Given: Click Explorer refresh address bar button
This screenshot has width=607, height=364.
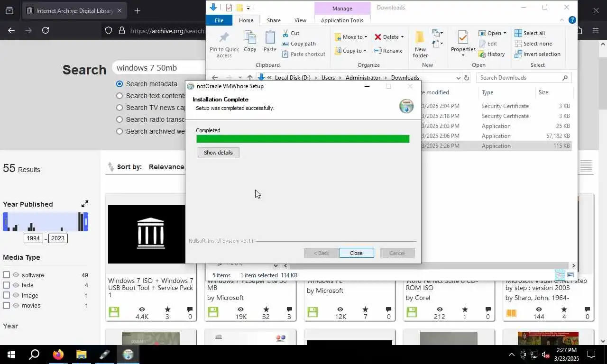Looking at the screenshot, I should pyautogui.click(x=467, y=78).
